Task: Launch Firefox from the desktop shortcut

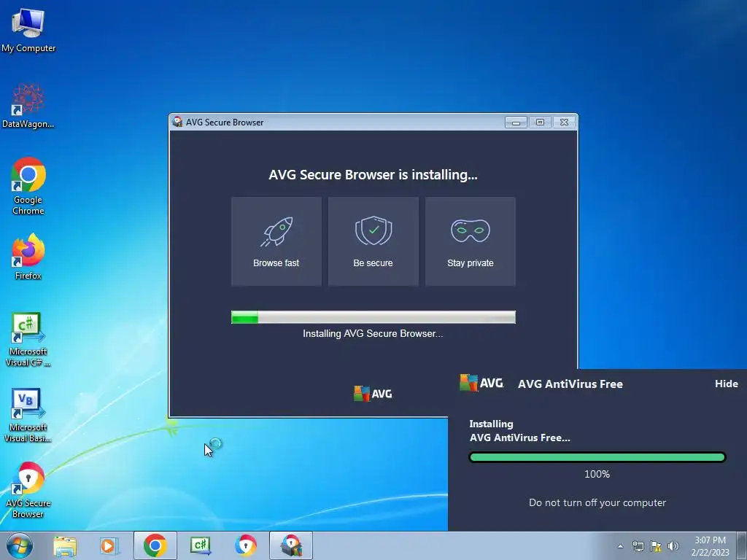Action: pos(28,256)
